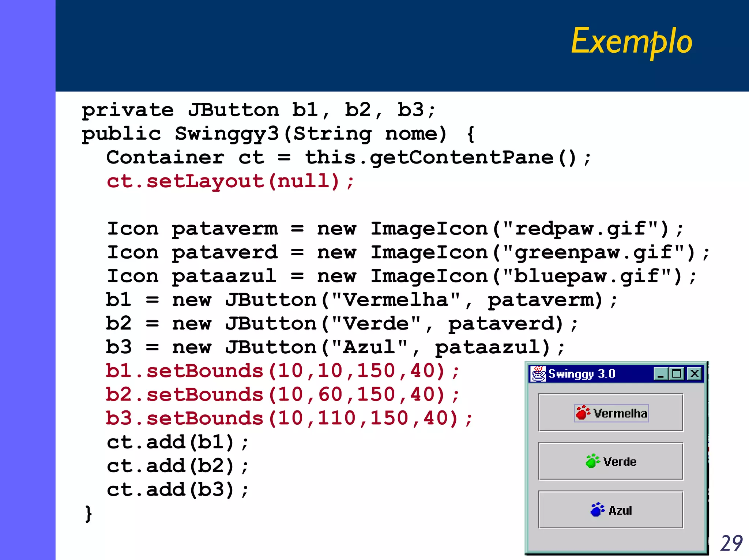Click the Azul button in Swinggy window
Screen dimensions: 749x560
click(x=610, y=510)
